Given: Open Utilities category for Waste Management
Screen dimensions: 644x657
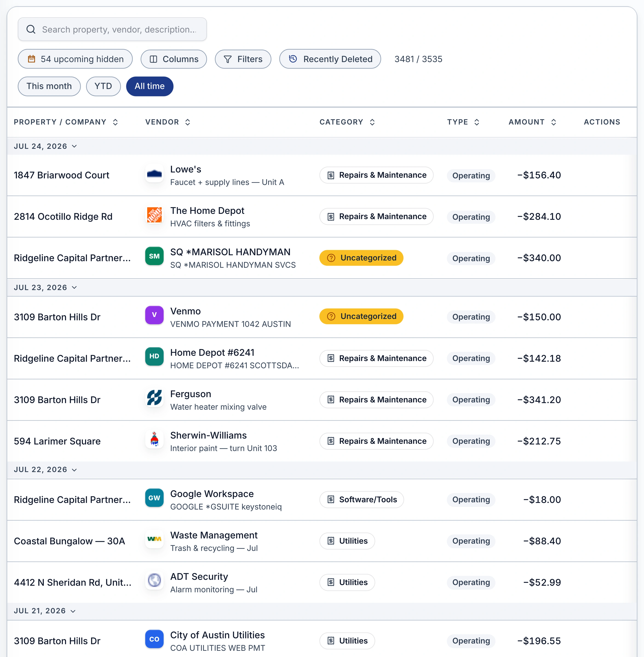Looking at the screenshot, I should [x=347, y=541].
